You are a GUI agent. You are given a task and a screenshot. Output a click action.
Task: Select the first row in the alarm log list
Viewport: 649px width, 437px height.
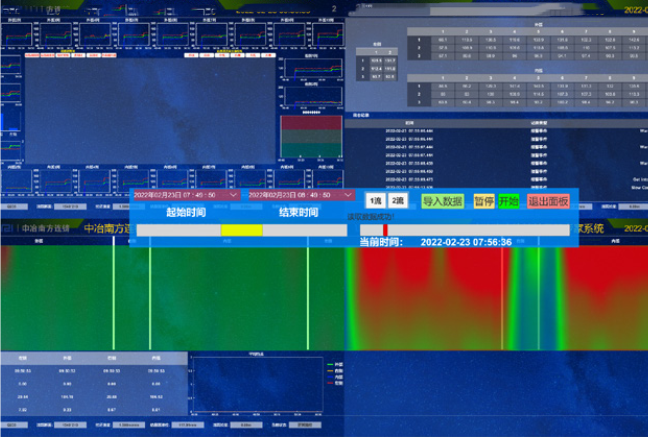click(x=500, y=130)
